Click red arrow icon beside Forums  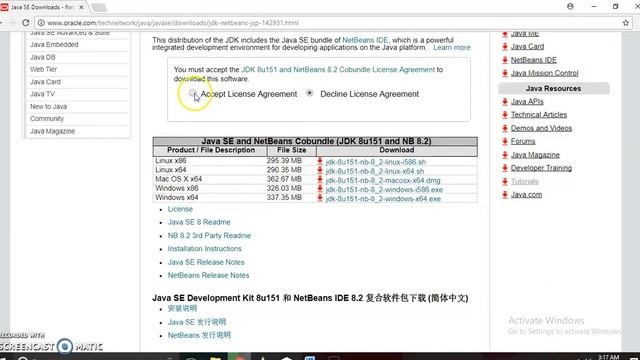505,141
